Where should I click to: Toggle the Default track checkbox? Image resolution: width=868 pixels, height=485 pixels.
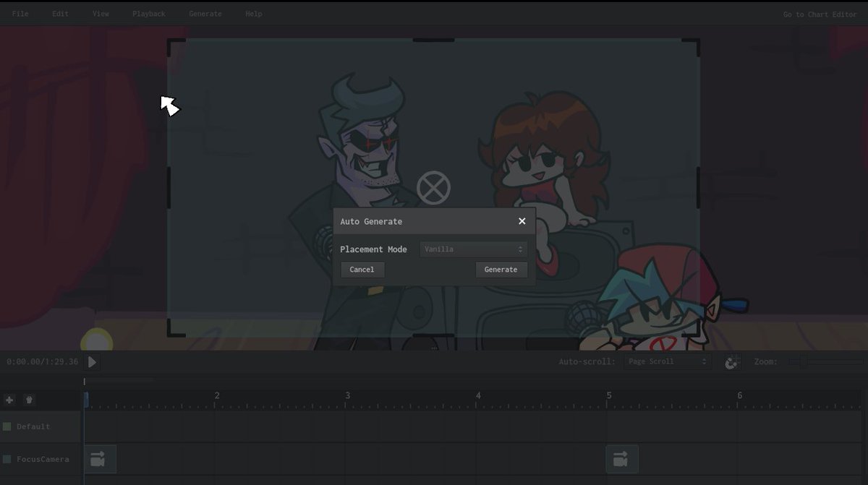7,426
